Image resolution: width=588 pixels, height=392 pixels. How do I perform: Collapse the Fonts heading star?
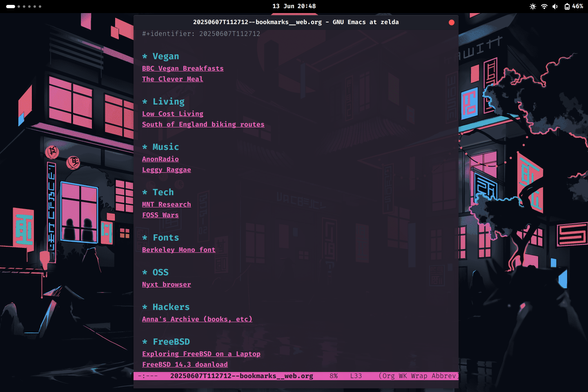coord(145,238)
